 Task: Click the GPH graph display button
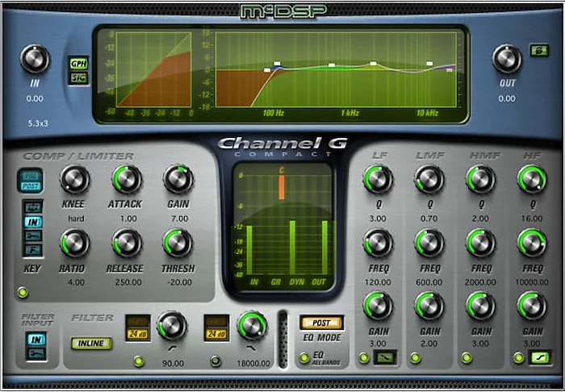click(79, 64)
